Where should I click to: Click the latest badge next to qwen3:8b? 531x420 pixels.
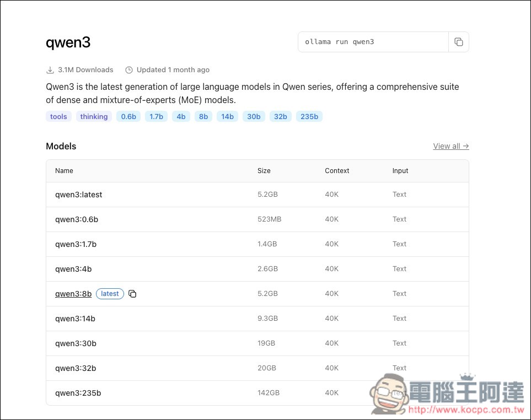click(110, 294)
